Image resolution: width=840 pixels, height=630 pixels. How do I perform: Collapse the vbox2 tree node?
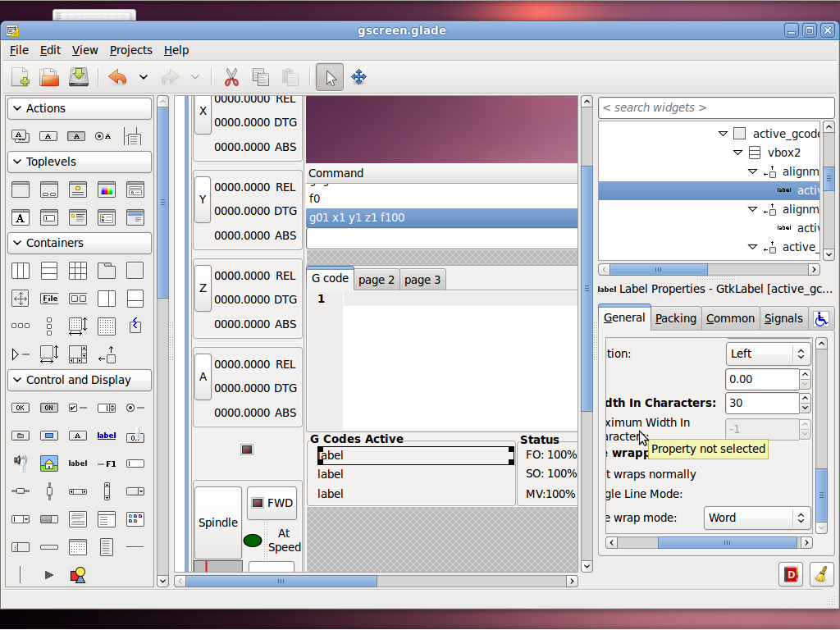click(737, 153)
